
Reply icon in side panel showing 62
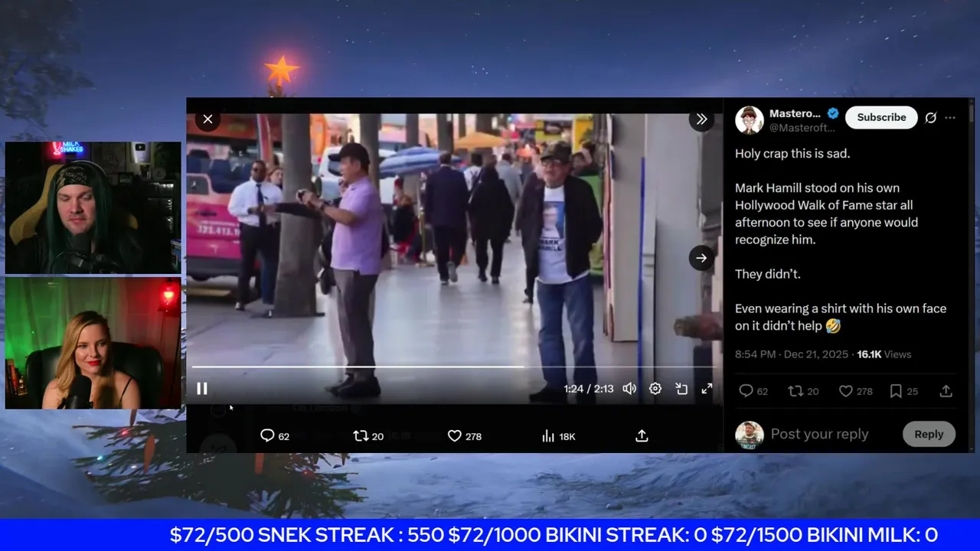[x=753, y=391]
